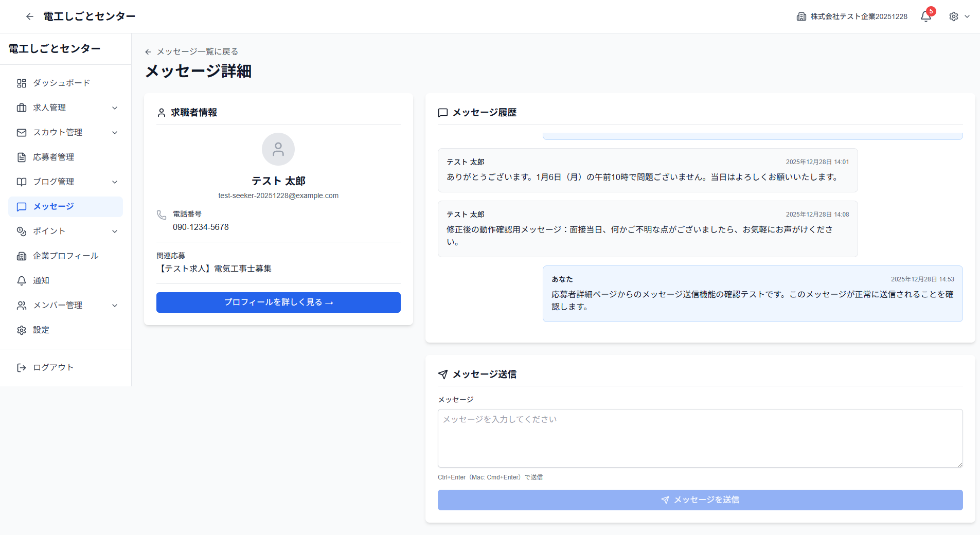Click the 応募者管理 document icon
This screenshot has width=980, height=535.
(21, 157)
